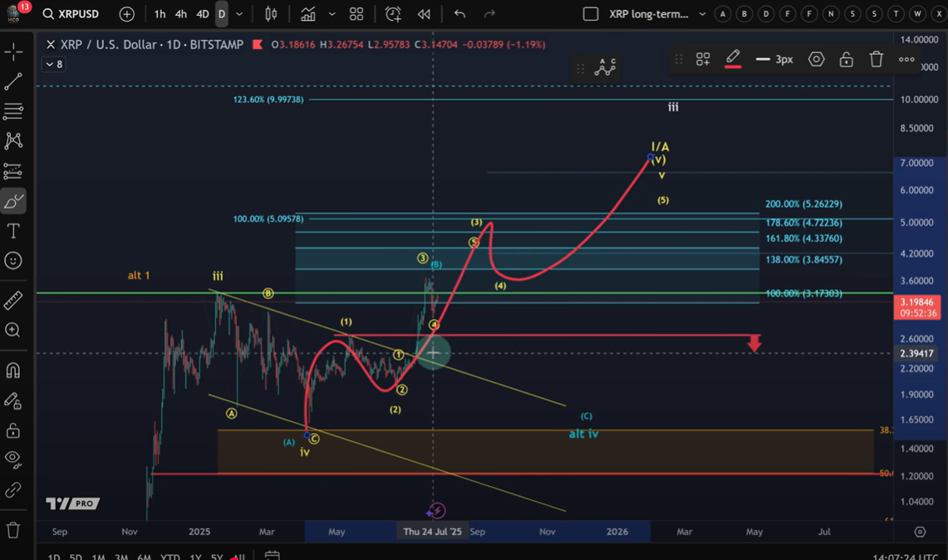The height and width of the screenshot is (560, 948).
Task: Open chart settings gear at axis corner
Action: 920,532
